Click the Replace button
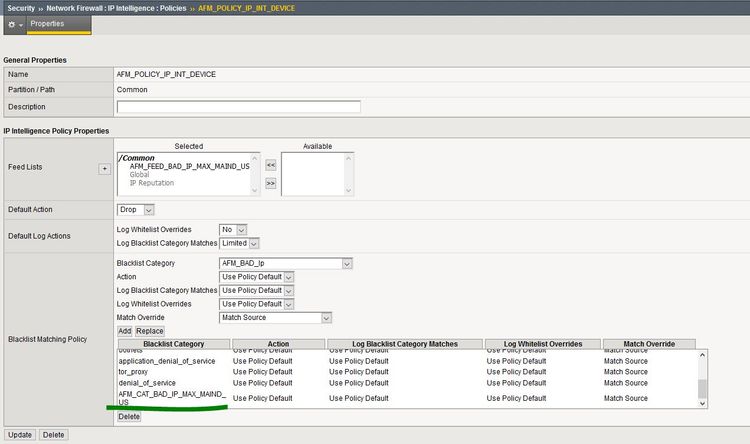750x444 pixels. [x=150, y=331]
